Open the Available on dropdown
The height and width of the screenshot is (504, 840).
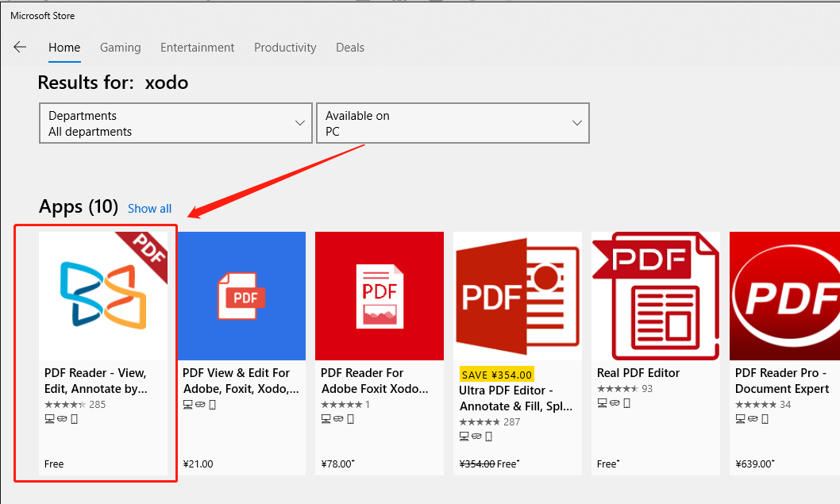[453, 123]
